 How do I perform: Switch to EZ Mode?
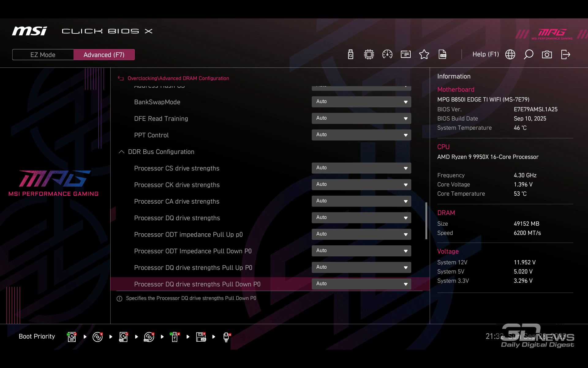click(x=43, y=55)
